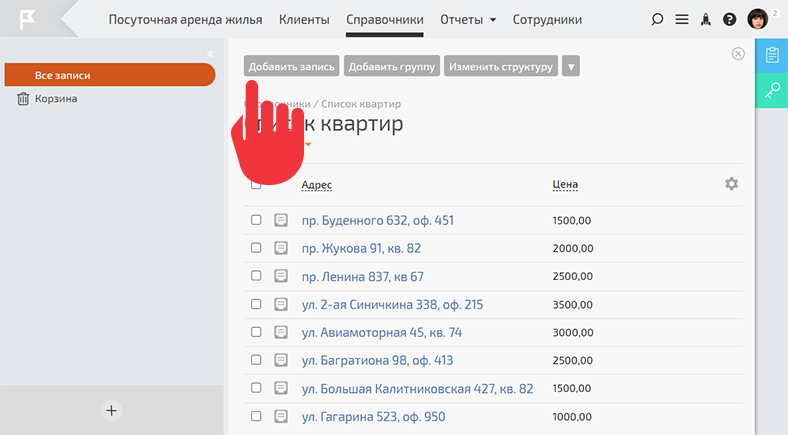The width and height of the screenshot is (788, 435).
Task: Open table settings gear icon
Action: point(732,184)
